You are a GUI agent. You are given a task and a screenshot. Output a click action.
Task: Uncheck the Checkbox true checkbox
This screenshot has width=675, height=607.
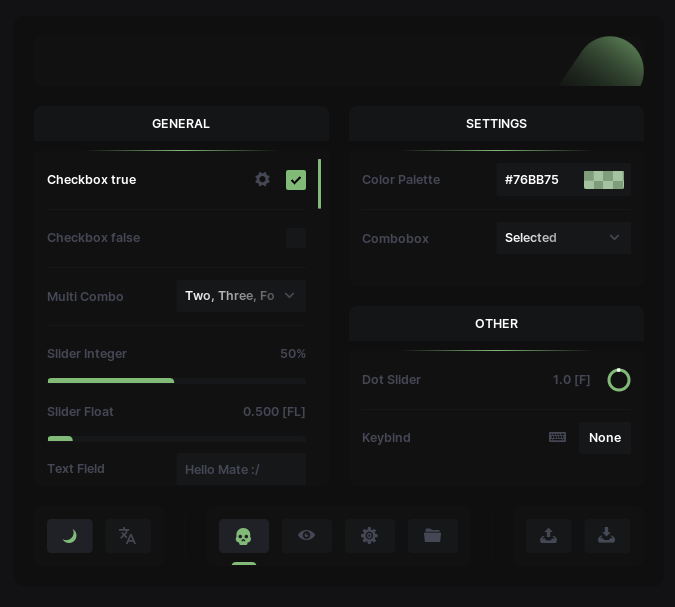pos(296,180)
